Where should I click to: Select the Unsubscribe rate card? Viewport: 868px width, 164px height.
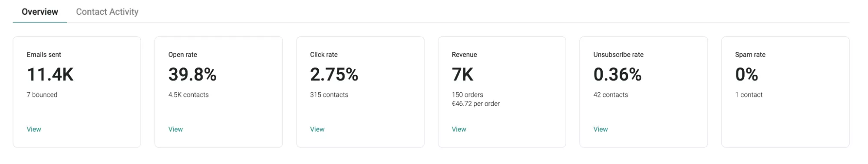[x=644, y=92]
